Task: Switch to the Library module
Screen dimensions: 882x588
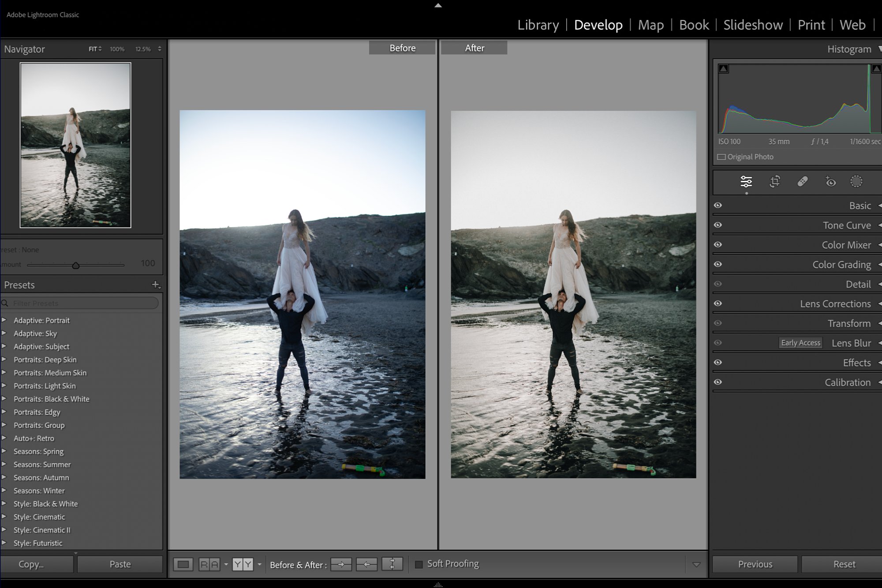Action: pyautogui.click(x=538, y=25)
